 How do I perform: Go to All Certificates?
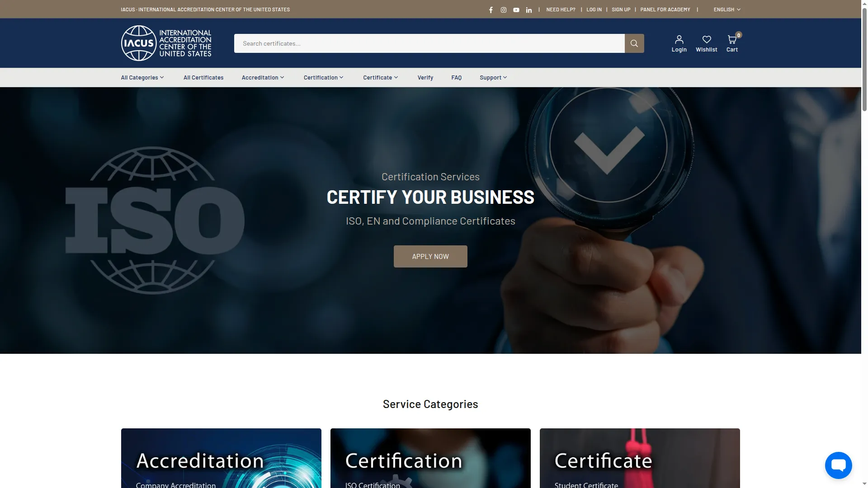[203, 78]
